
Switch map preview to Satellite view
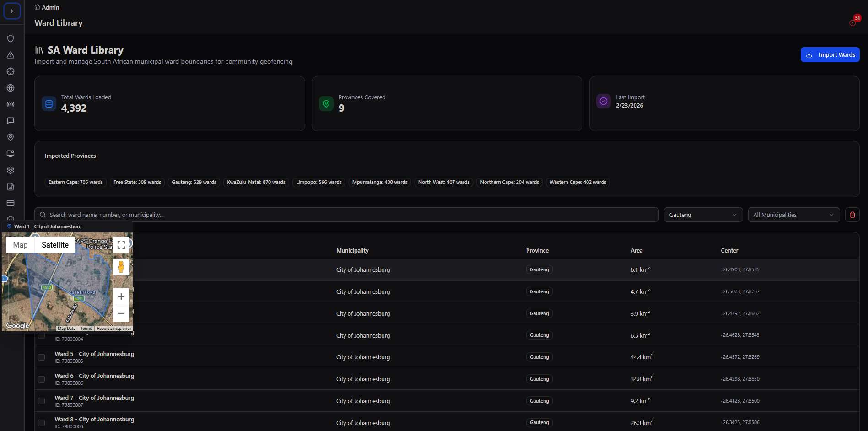point(55,245)
